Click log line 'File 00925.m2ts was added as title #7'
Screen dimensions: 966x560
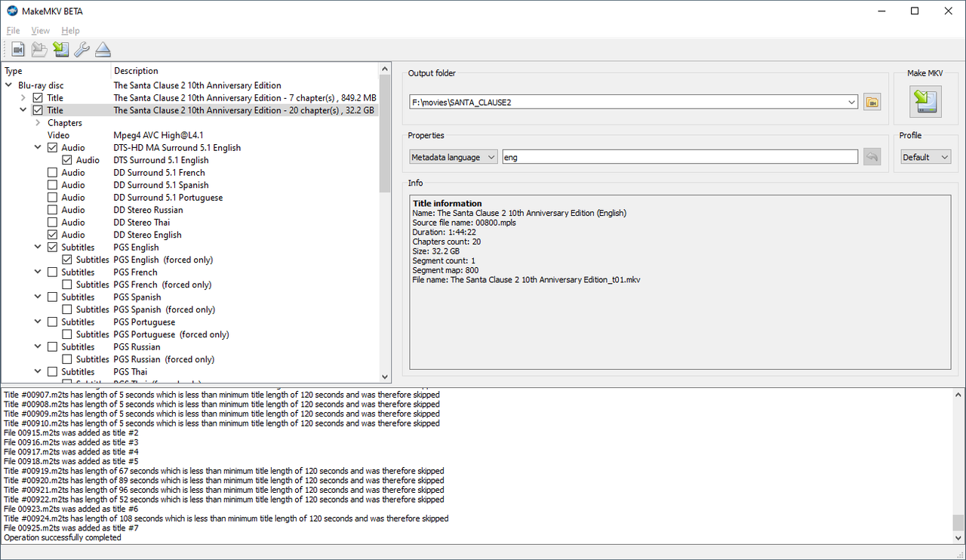tap(71, 528)
